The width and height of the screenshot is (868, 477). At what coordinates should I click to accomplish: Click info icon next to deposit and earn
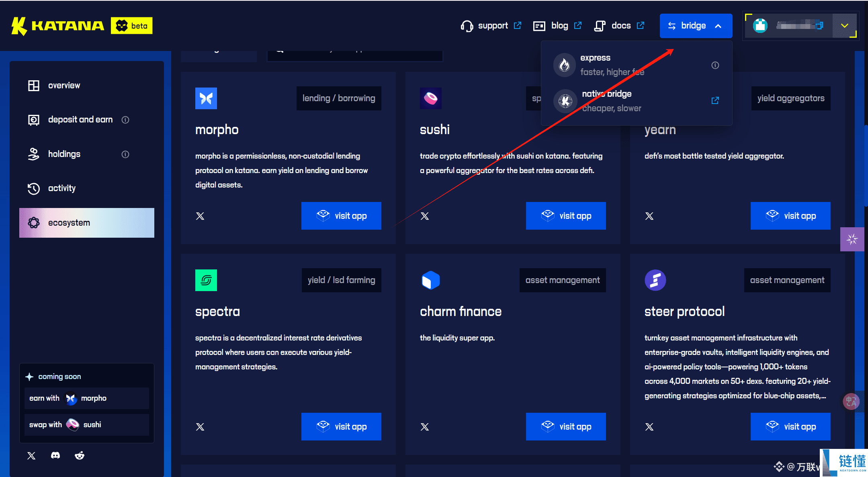click(x=125, y=120)
